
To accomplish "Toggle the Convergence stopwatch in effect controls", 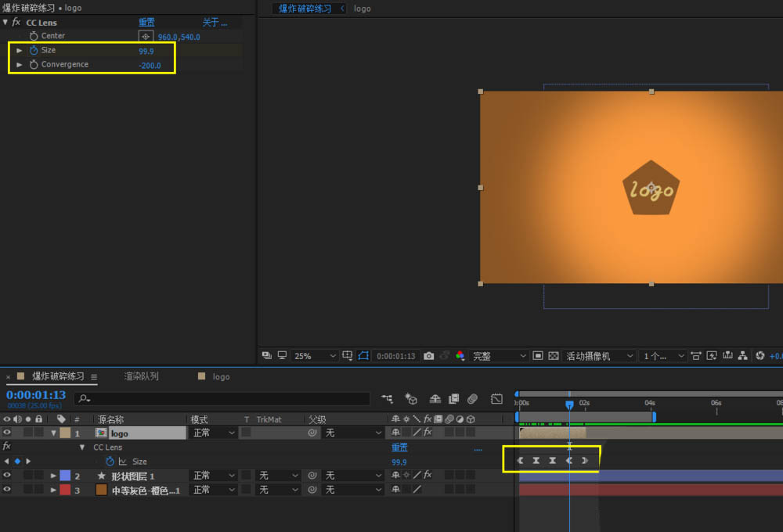I will 34,65.
